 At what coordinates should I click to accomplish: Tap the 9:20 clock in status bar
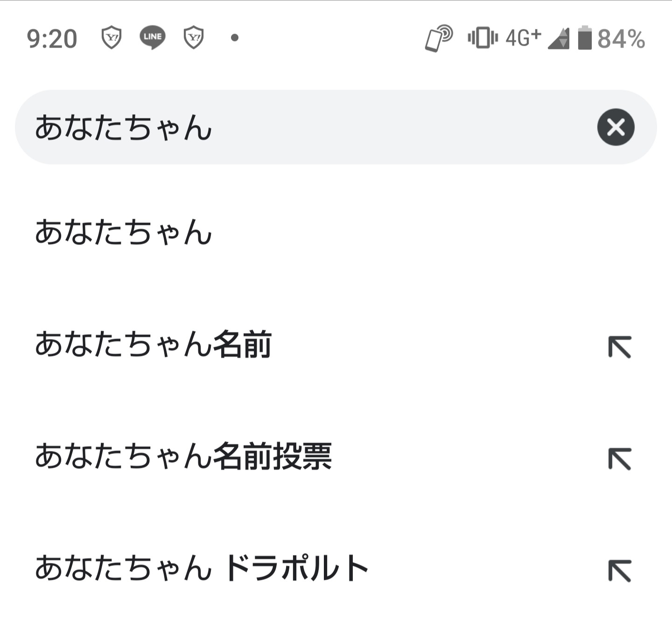point(52,39)
